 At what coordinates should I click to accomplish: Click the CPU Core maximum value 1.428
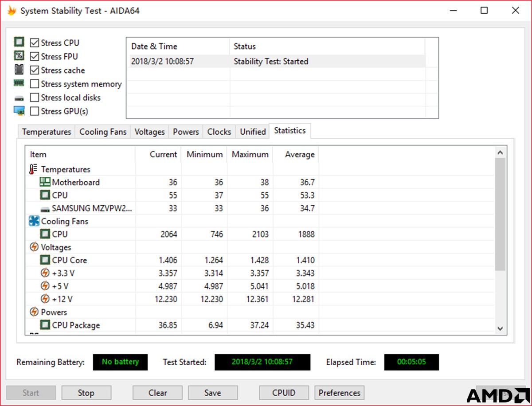tap(259, 261)
